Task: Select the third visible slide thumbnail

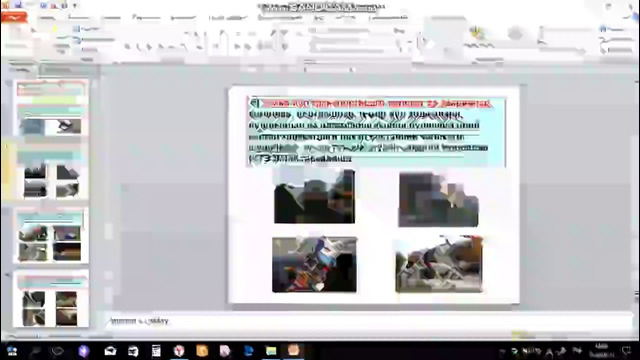Action: [x=51, y=236]
